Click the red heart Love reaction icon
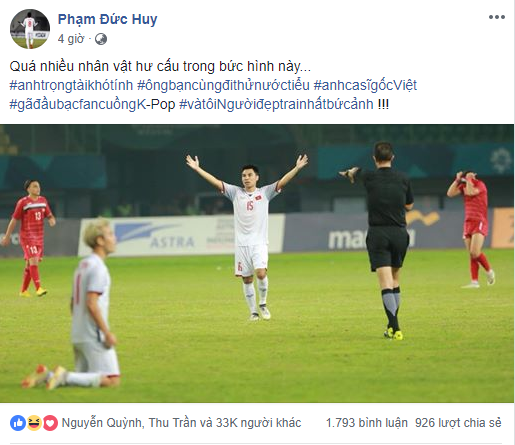This screenshot has width=515, height=445. click(x=50, y=423)
